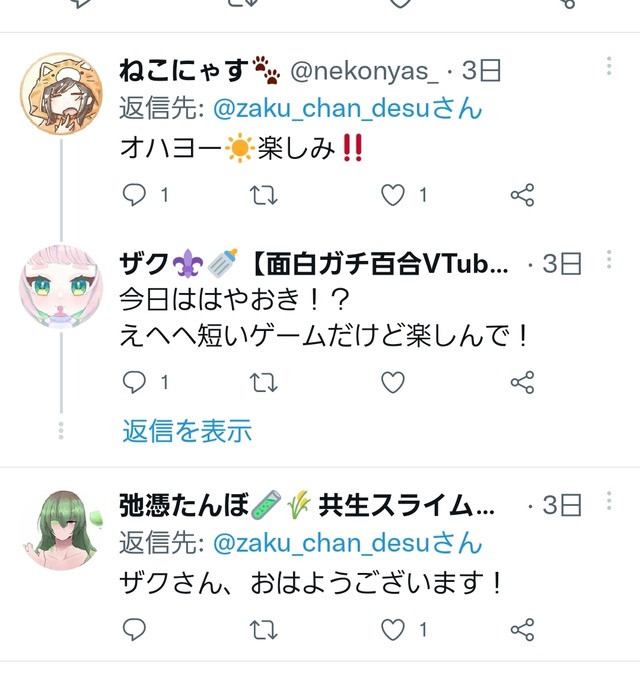Image resolution: width=640 pixels, height=675 pixels.
Task: Open more options for nekonyas_ tweet
Action: [609, 66]
